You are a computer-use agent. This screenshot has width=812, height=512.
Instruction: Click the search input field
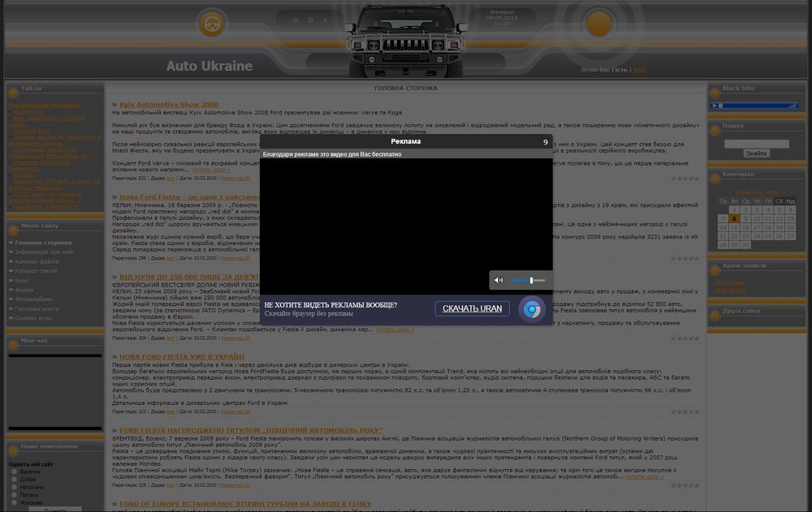756,144
